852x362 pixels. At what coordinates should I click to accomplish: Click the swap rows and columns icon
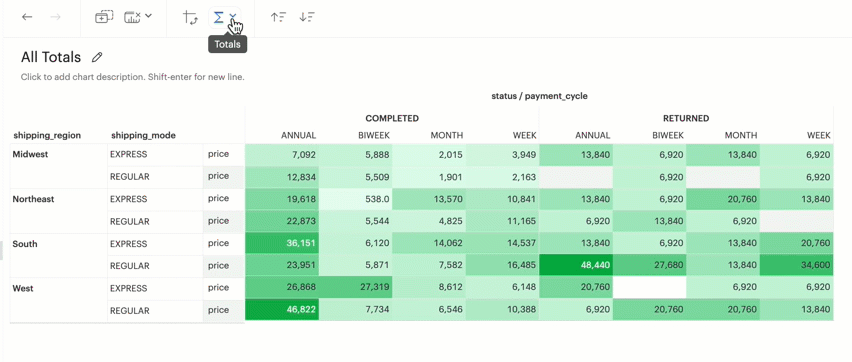tap(190, 17)
